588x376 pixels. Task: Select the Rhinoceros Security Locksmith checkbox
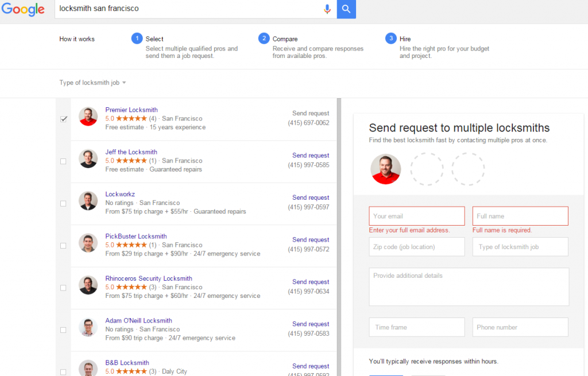coord(63,288)
